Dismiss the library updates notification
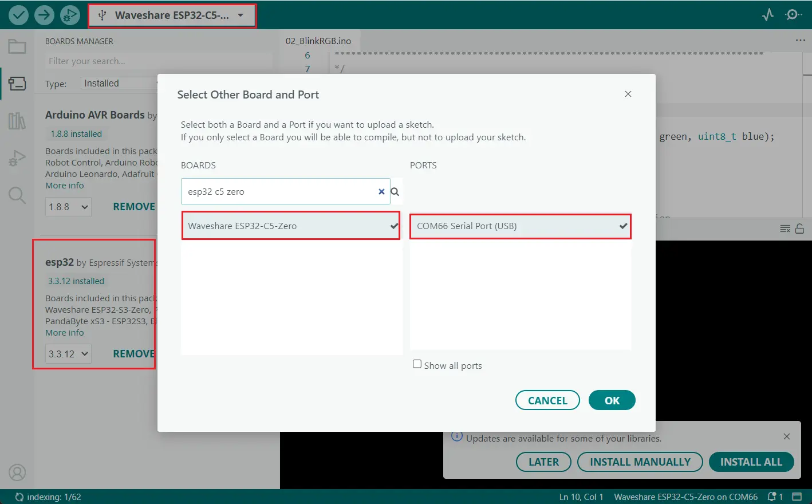 787,436
